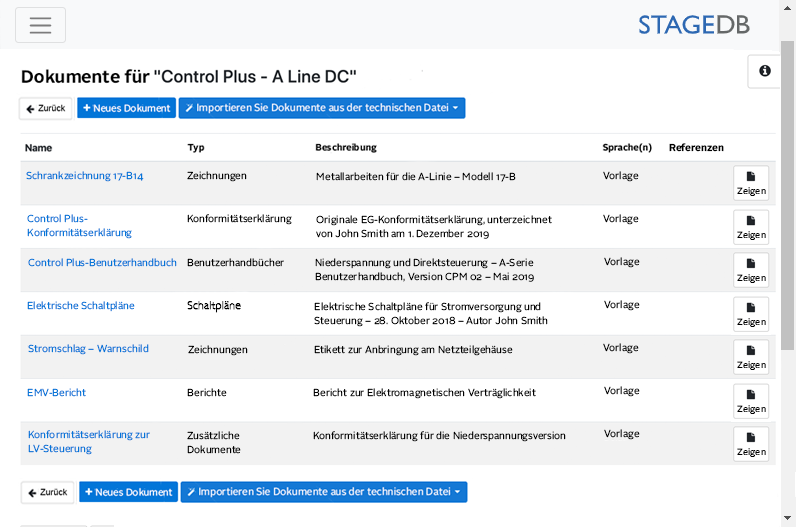Open Schrankzeichnung 17-B14 link
Image resolution: width=796 pixels, height=527 pixels.
84,176
